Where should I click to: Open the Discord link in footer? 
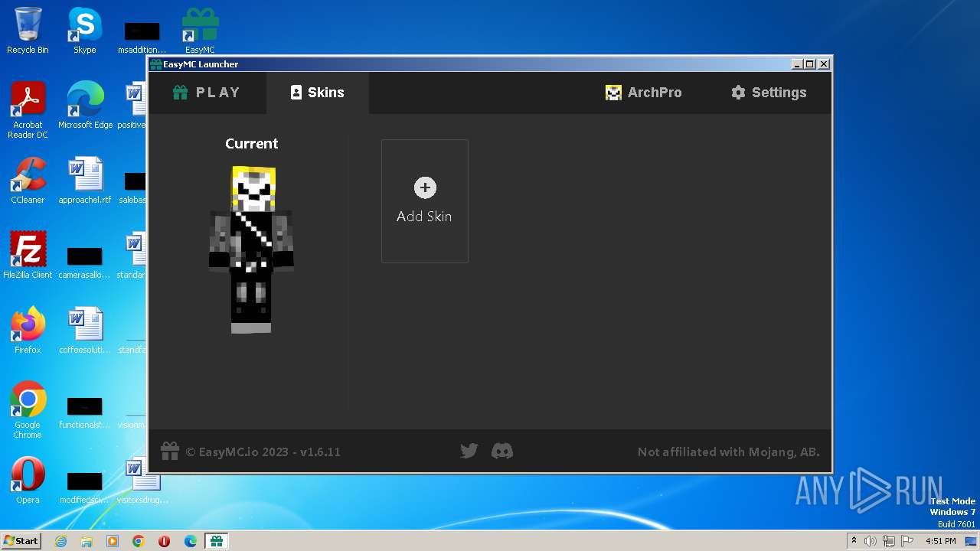(502, 452)
